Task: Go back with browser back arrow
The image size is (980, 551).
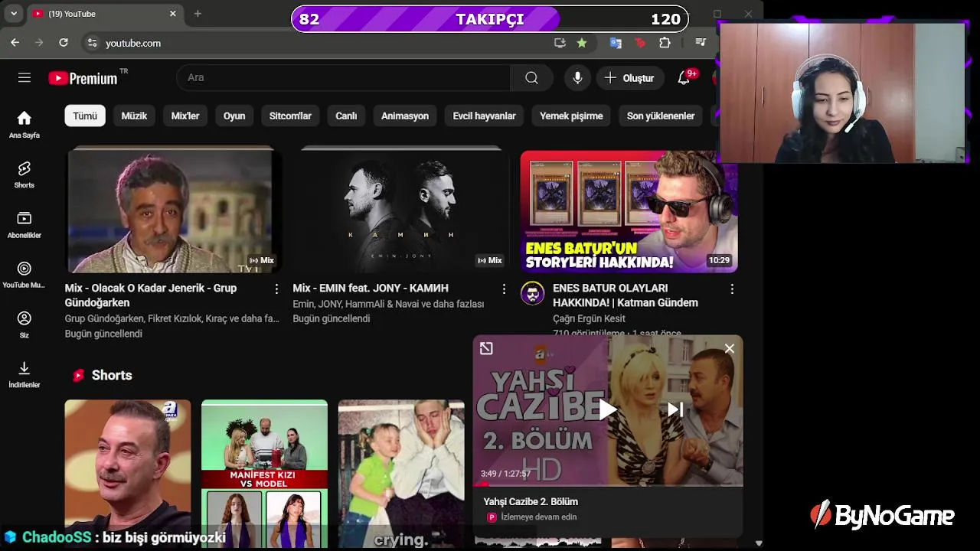Action: click(15, 43)
